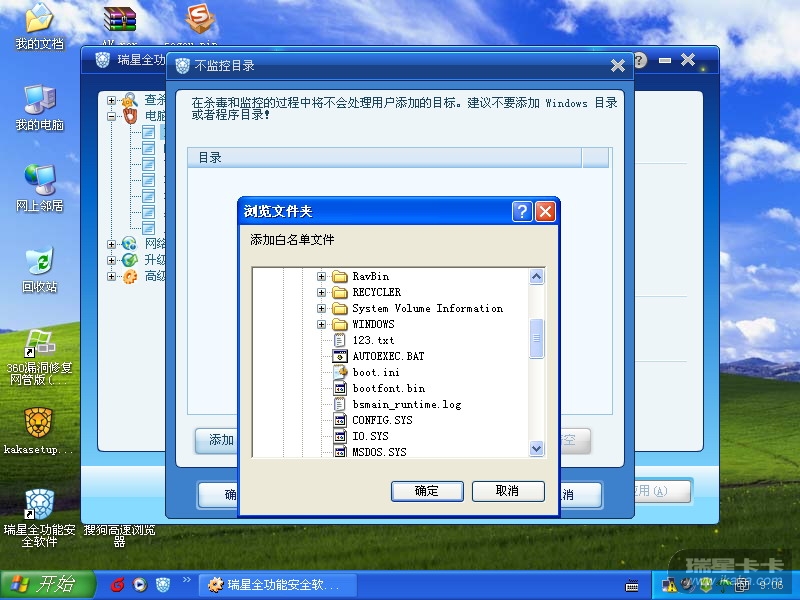Select 123.txt file in tree
The width and height of the screenshot is (800, 600).
click(373, 340)
